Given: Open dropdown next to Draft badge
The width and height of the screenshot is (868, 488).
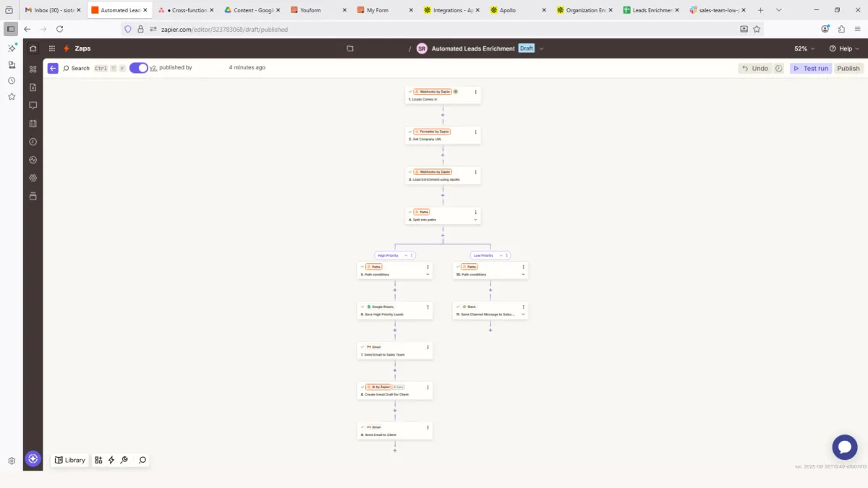Looking at the screenshot, I should [x=541, y=48].
